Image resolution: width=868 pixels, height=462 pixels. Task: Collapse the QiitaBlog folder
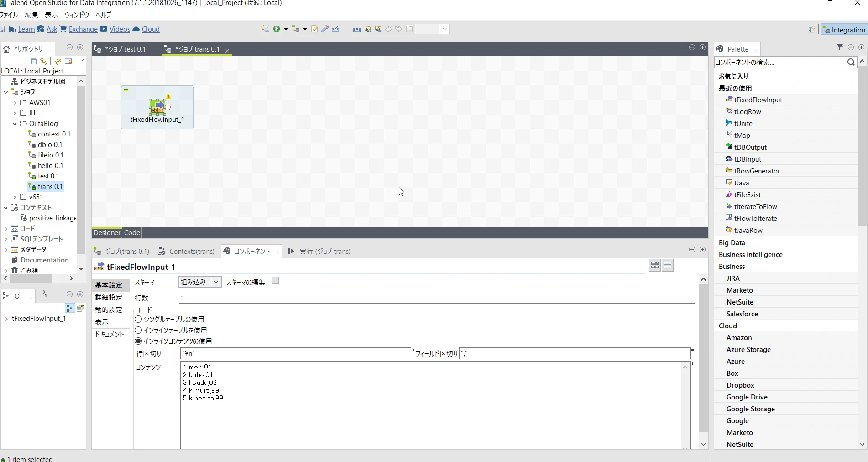[x=15, y=124]
